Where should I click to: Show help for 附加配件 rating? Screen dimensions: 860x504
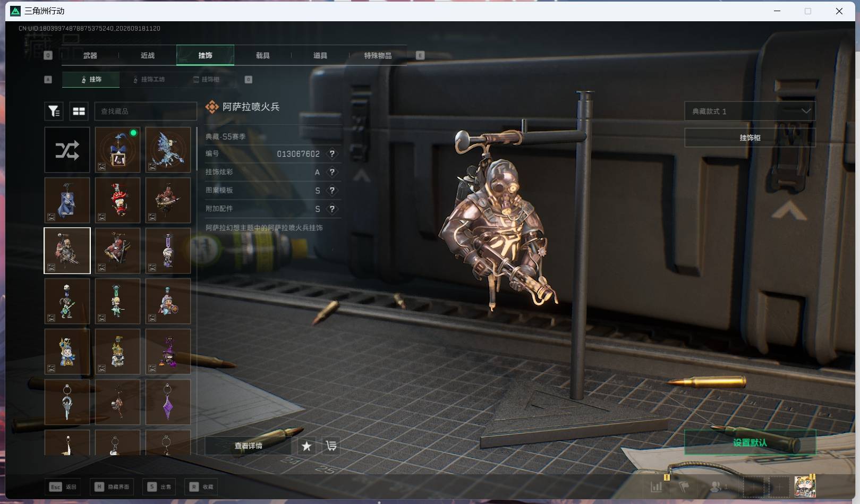click(x=332, y=209)
